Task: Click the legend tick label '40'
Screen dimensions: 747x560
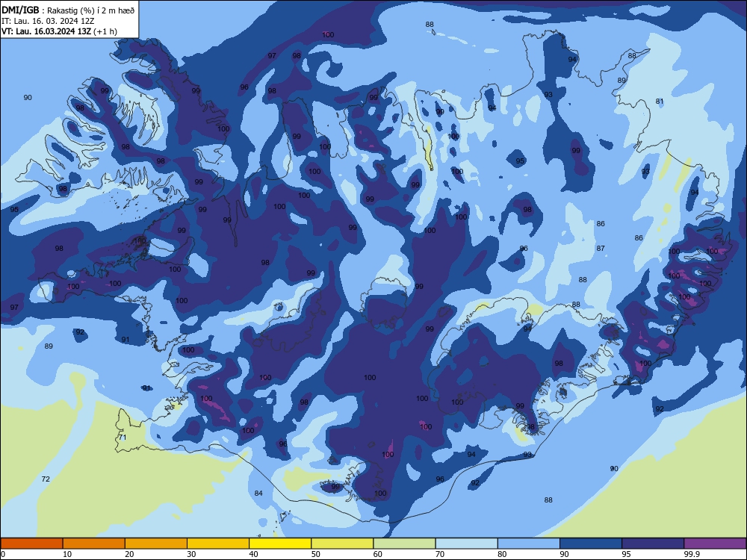Action: click(x=253, y=554)
